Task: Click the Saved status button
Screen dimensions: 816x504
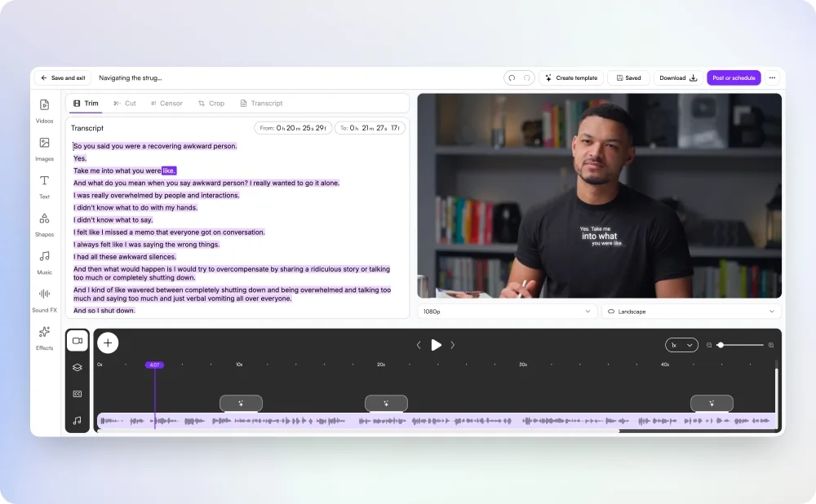Action: pos(628,78)
